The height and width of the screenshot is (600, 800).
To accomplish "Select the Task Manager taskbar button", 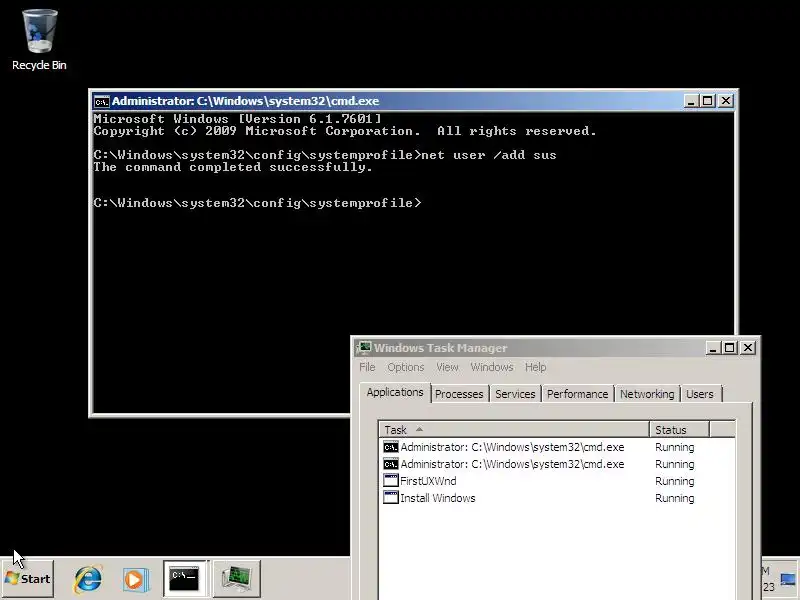I will pos(237,579).
